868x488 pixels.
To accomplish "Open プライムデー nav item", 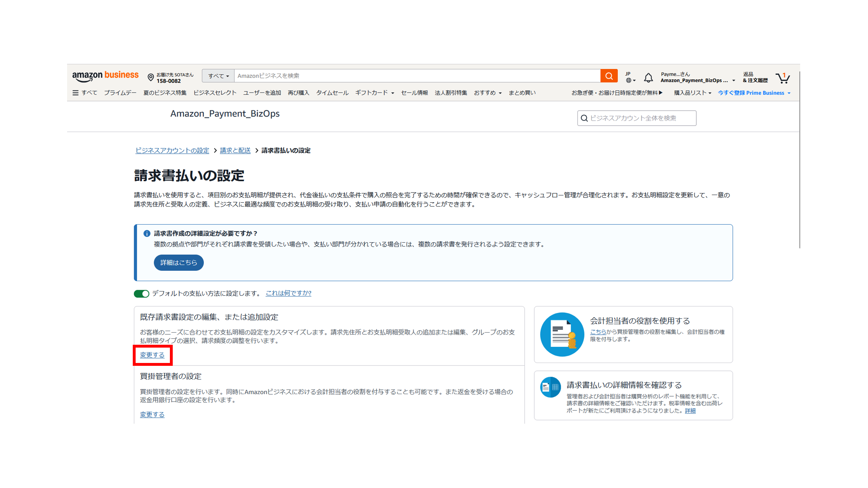I will click(x=120, y=93).
